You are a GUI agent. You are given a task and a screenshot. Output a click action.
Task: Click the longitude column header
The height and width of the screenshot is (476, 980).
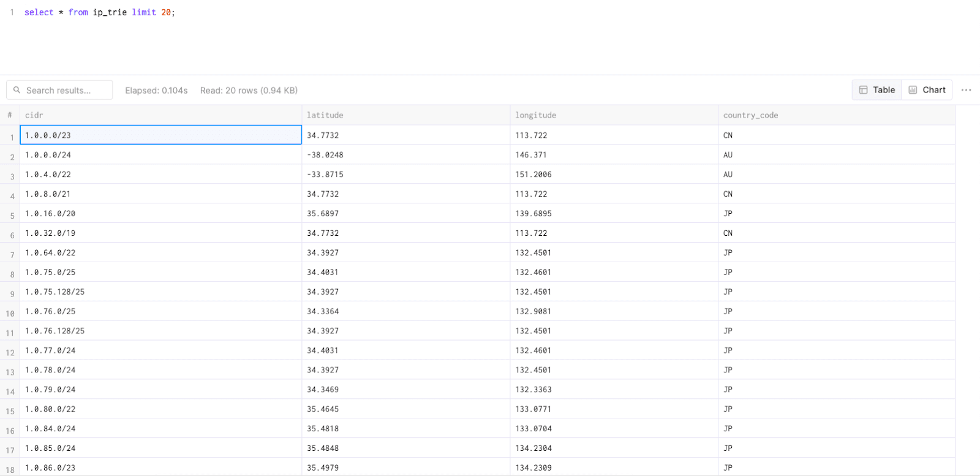[x=535, y=115]
